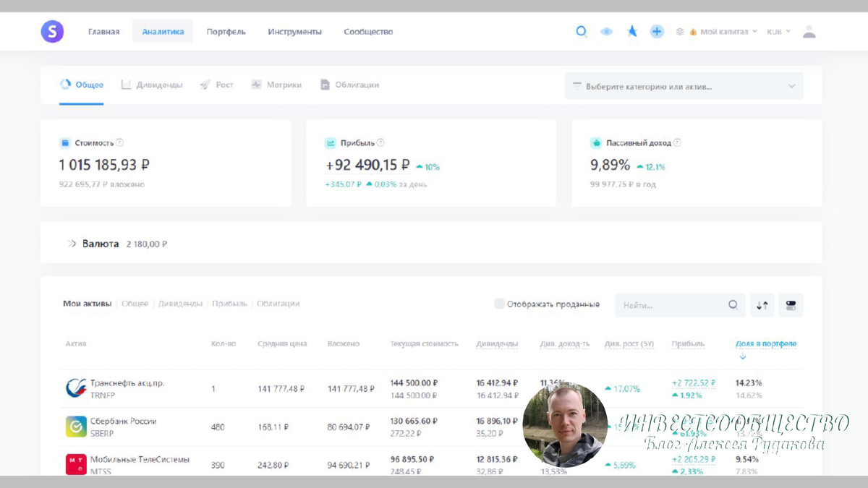This screenshot has width=868, height=488.
Task: Open the user profile avatar icon
Action: click(x=809, y=32)
